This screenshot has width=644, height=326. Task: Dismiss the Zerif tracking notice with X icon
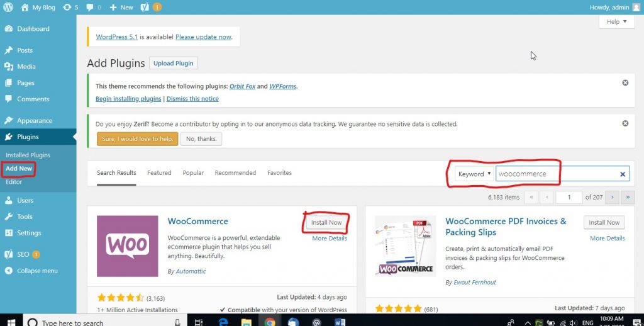point(625,123)
